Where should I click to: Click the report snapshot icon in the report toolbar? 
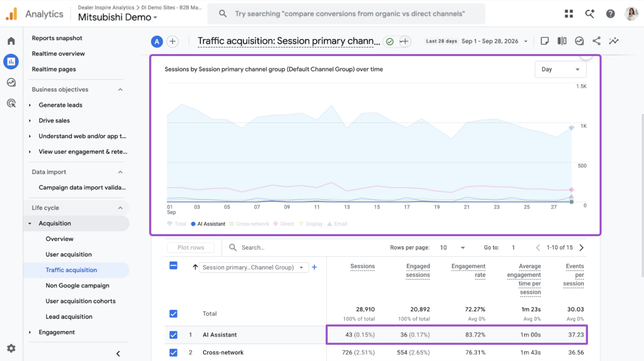tap(579, 41)
